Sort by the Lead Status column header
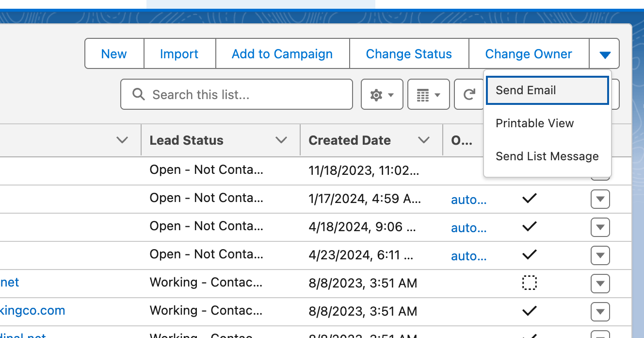Viewport: 644px width, 338px height. pyautogui.click(x=187, y=140)
